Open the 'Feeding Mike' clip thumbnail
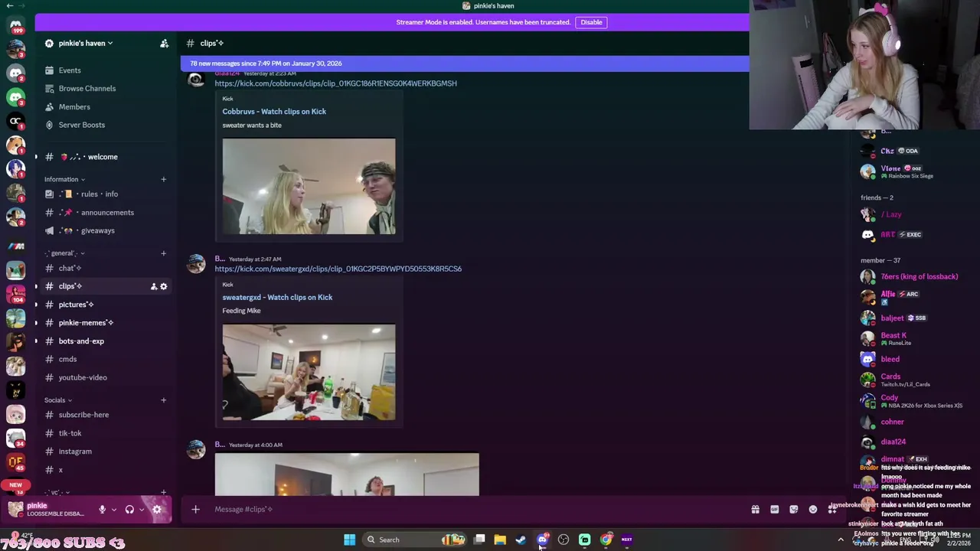Screen dimensions: 980x551 [309, 372]
